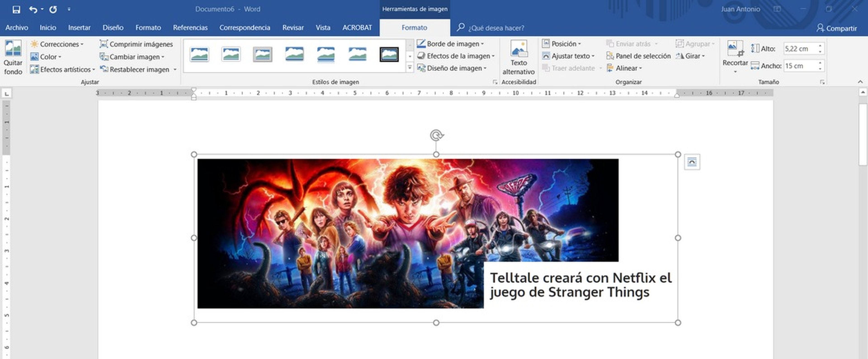Click Quitar fondo to remove the background
Screen dimensions: 868x359
[13, 57]
